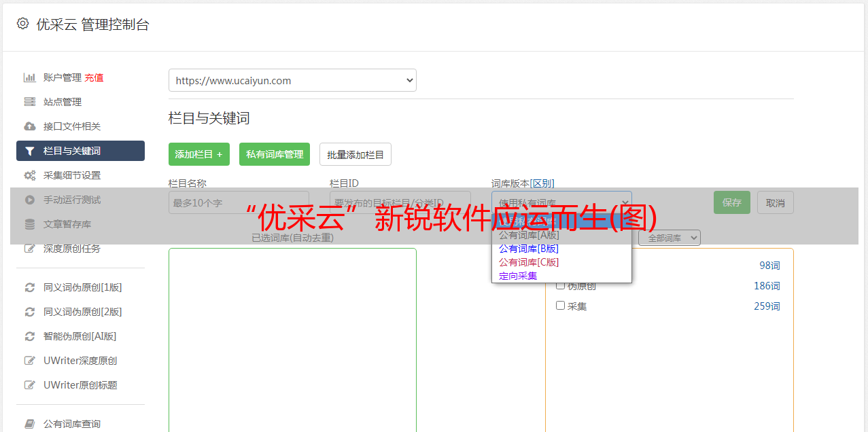Click the gear icon beside 优采云 管理控制台
This screenshot has height=432, width=868.
pyautogui.click(x=23, y=24)
